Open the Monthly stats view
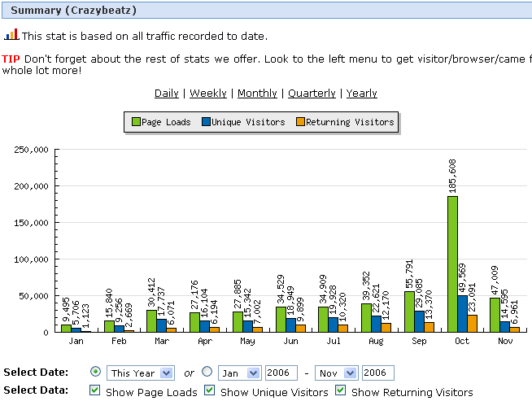 (x=257, y=94)
